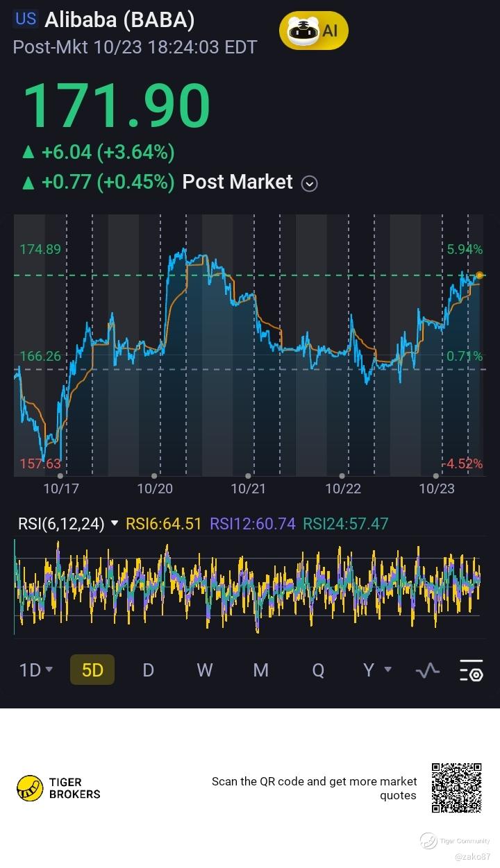
Task: Expand the 1D timeframe dropdown
Action: pyautogui.click(x=36, y=670)
